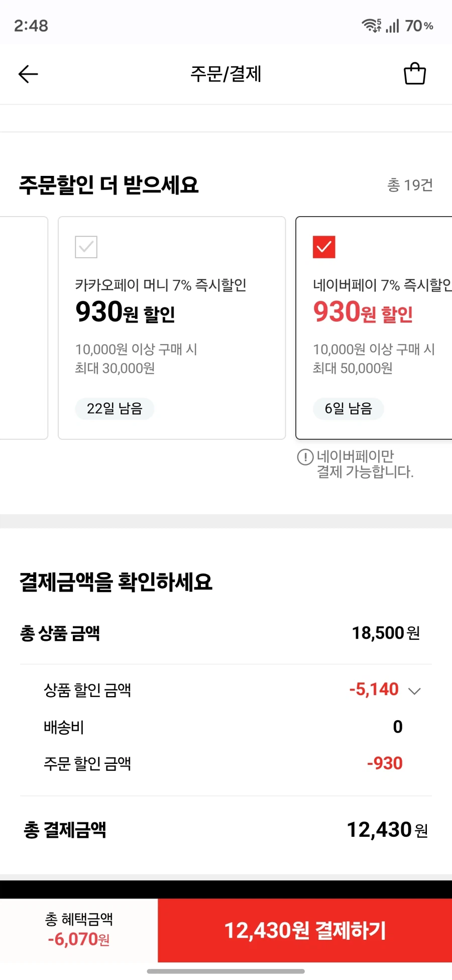Collapse the -5,140 discount breakdown
Image resolution: width=452 pixels, height=980 pixels.
coord(414,691)
